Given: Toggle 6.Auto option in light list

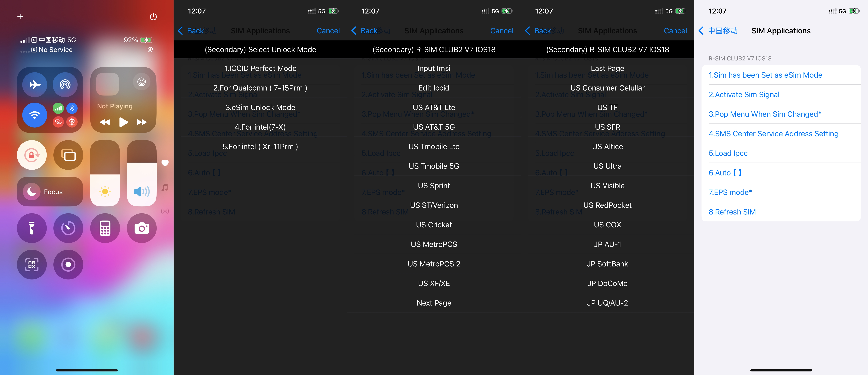Looking at the screenshot, I should tap(781, 173).
